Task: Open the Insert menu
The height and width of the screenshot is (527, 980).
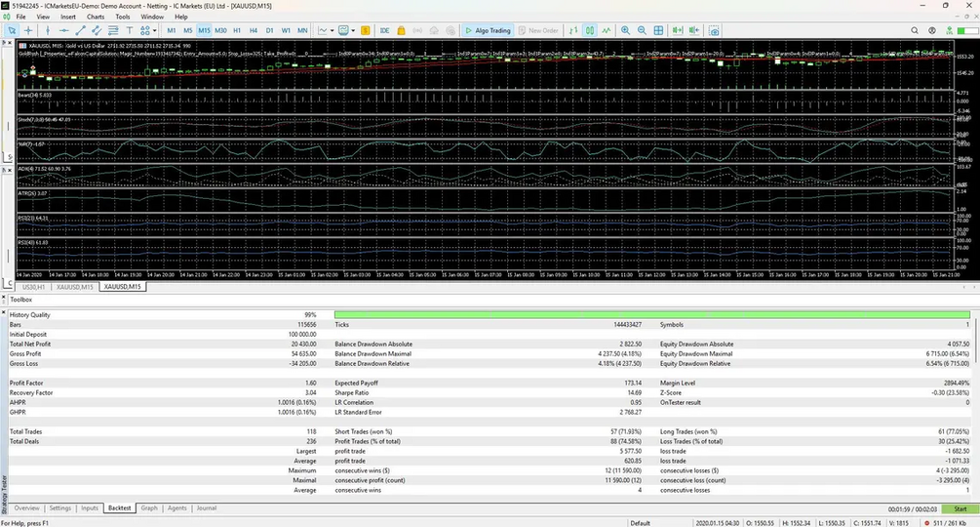Action: [68, 17]
